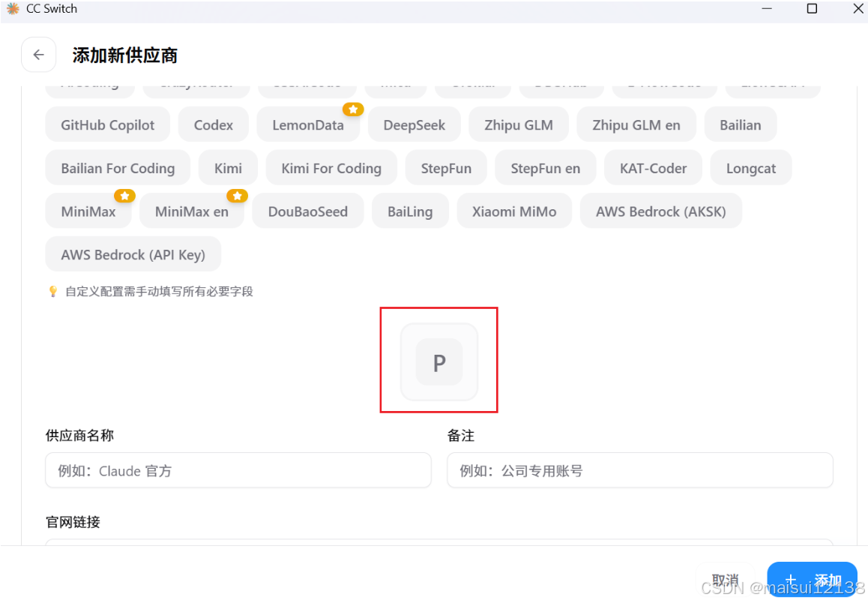Select the Codex preset

click(213, 124)
